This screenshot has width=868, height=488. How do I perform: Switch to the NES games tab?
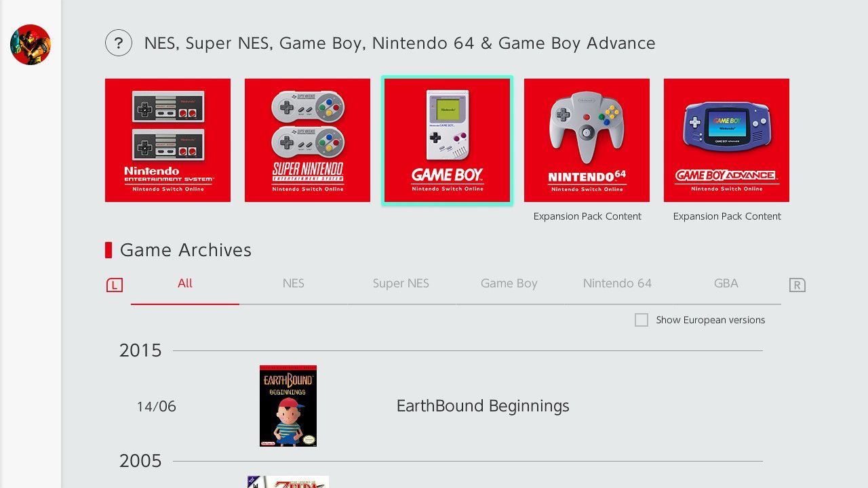pos(293,283)
